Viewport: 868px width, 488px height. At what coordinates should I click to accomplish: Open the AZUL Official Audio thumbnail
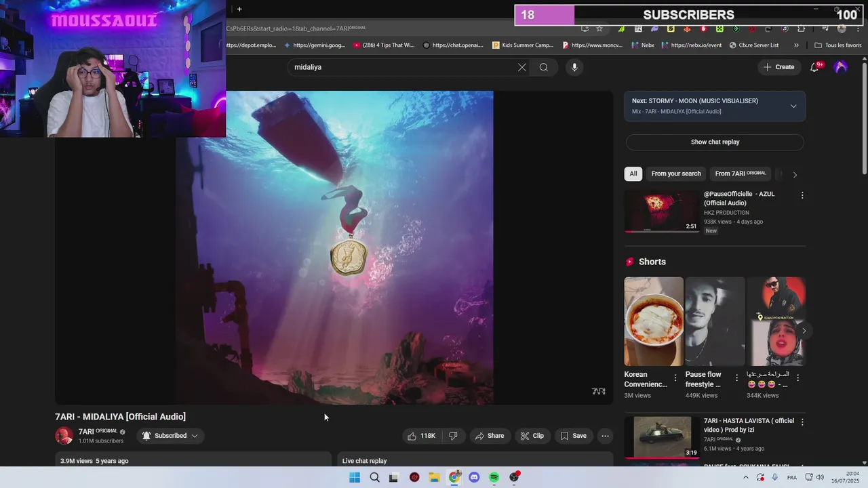[662, 211]
